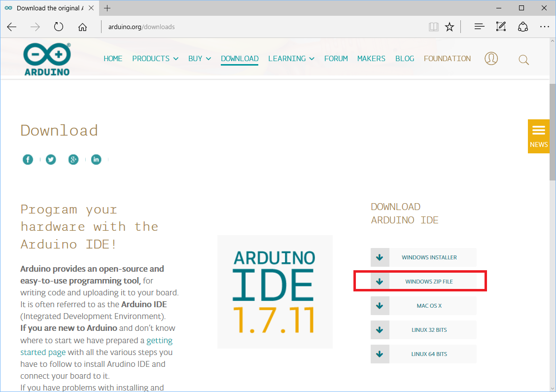Share the page on LinkedIn
Viewport: 556px width, 392px height.
[96, 159]
